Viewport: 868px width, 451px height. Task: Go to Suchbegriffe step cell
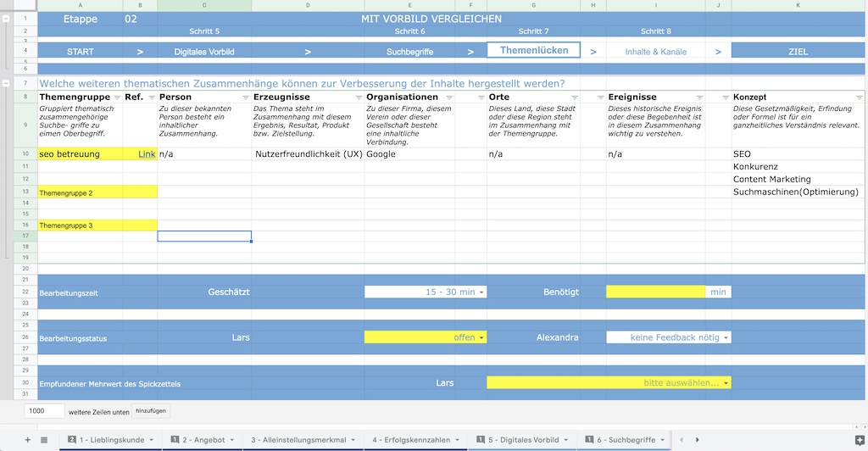click(409, 52)
